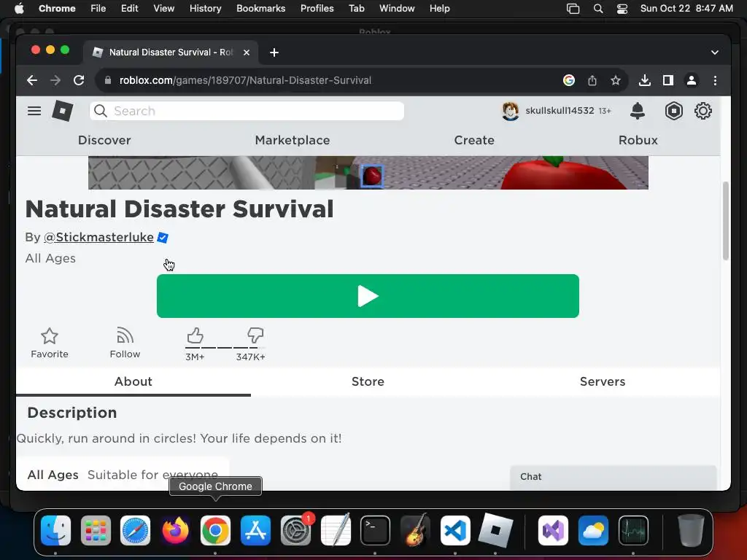This screenshot has width=747, height=560.
Task: Open the notifications bell
Action: (x=638, y=111)
